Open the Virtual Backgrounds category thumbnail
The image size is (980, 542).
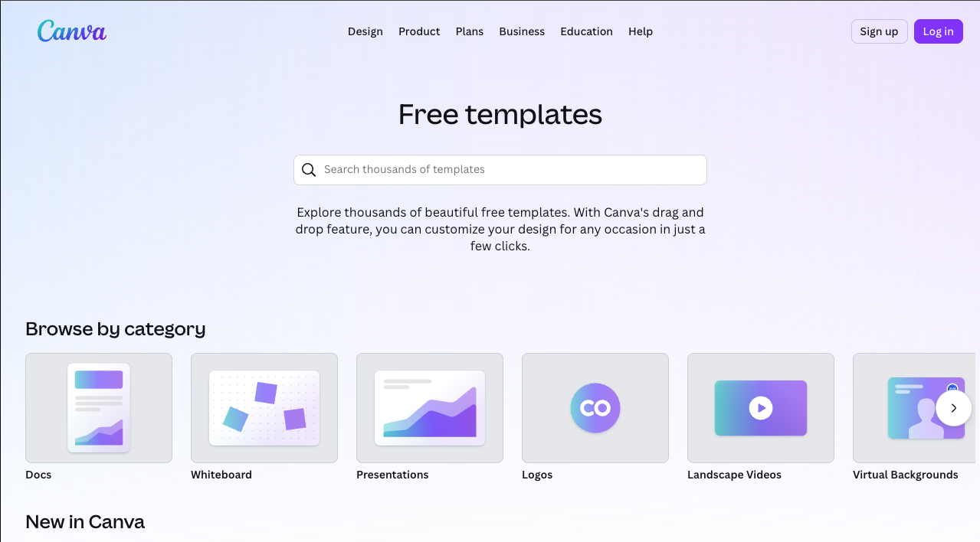(x=914, y=408)
